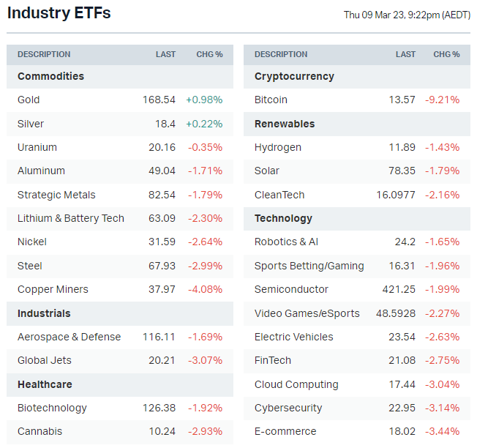Select the CleanTech ETF link
Screen dimensions: 477x448
point(279,195)
